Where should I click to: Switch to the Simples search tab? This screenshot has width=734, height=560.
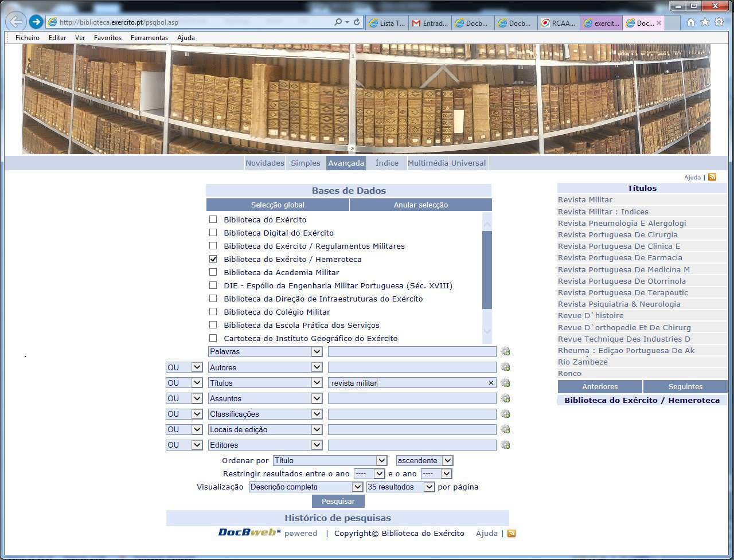(x=306, y=163)
